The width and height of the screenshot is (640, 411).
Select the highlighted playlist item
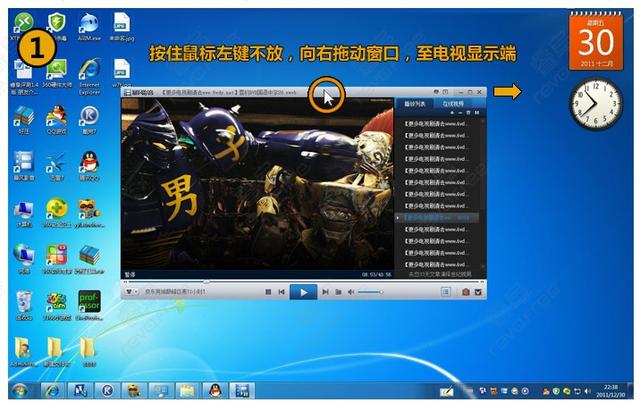[437, 217]
